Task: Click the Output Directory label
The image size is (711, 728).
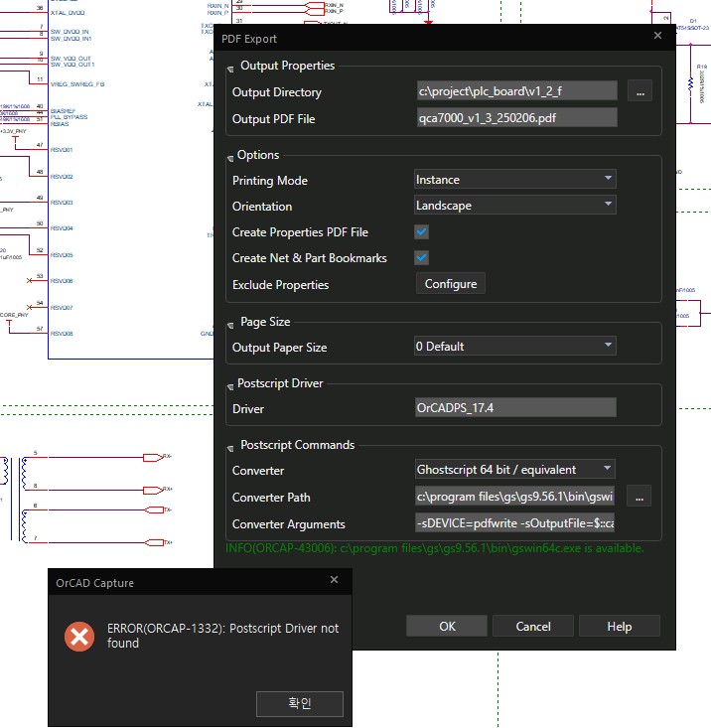Action: pyautogui.click(x=277, y=92)
